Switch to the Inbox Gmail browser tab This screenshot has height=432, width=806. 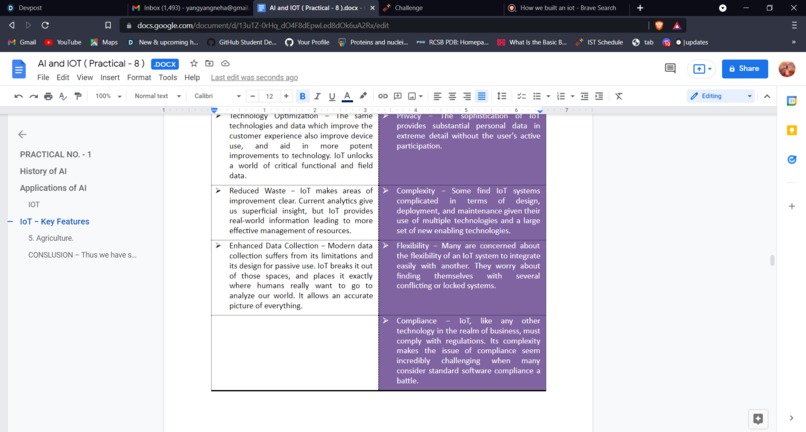click(190, 8)
